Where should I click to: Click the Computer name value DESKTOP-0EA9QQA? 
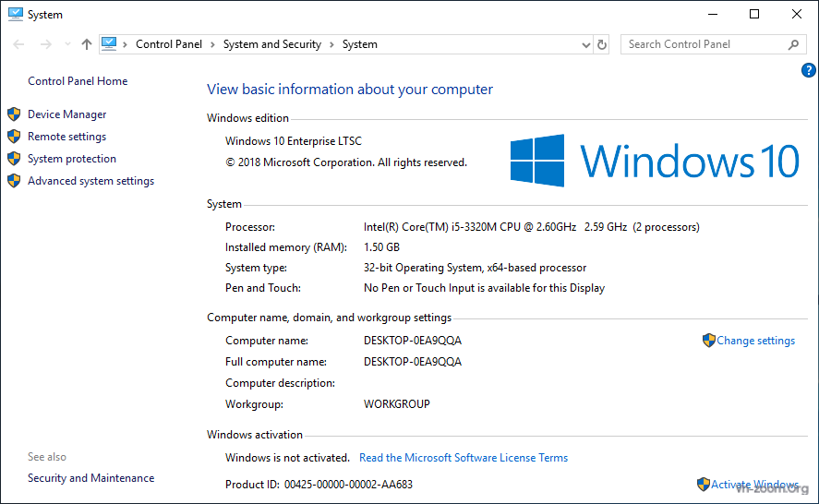click(413, 341)
